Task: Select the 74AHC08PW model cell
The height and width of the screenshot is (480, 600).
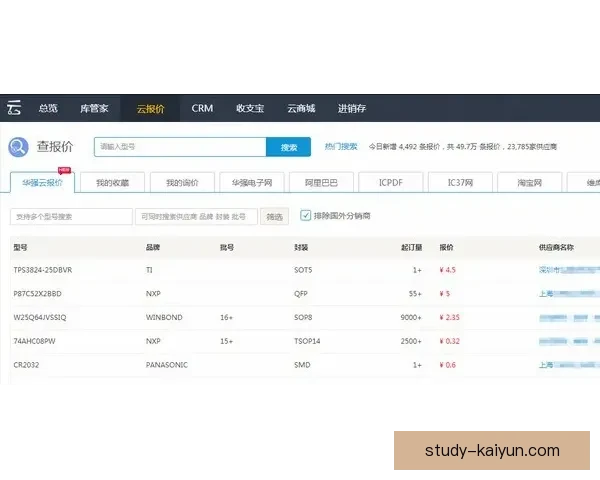Action: click(34, 341)
